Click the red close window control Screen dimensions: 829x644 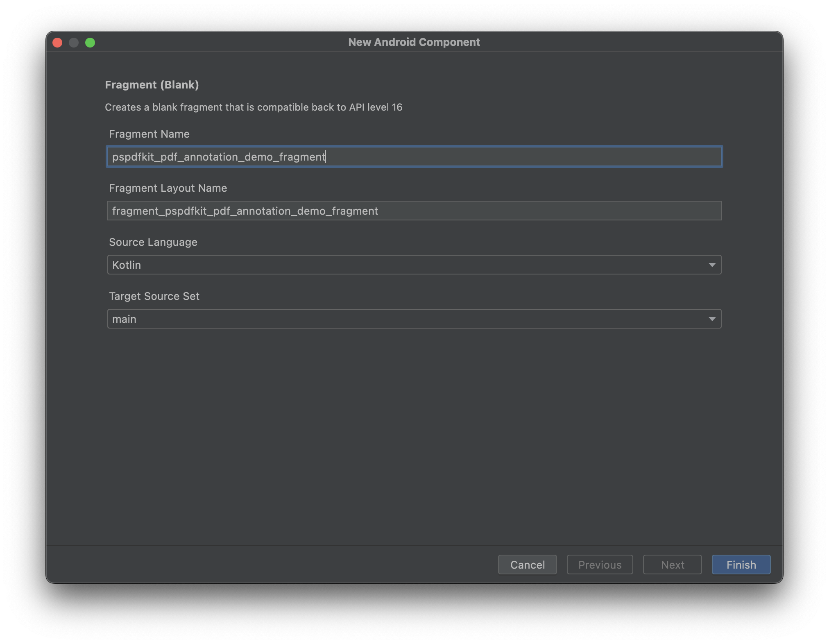click(58, 42)
